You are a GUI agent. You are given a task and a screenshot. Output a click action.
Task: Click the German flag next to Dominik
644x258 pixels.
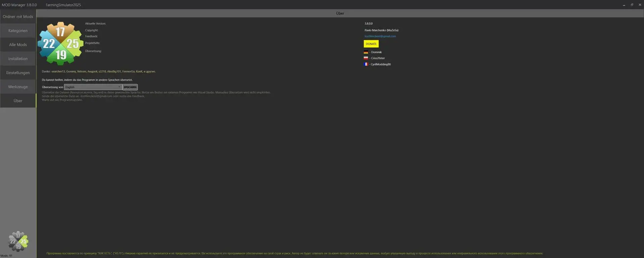tap(366, 52)
